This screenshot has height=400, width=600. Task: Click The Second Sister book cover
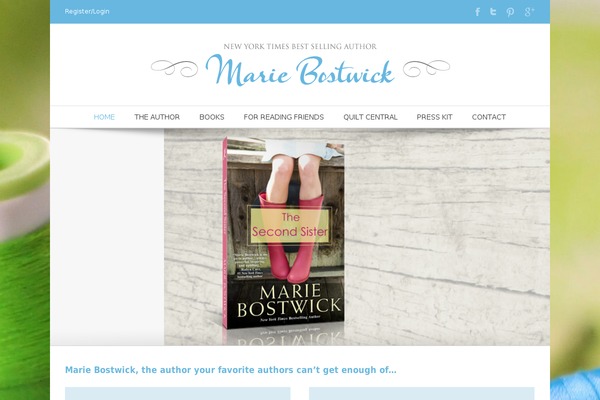283,233
